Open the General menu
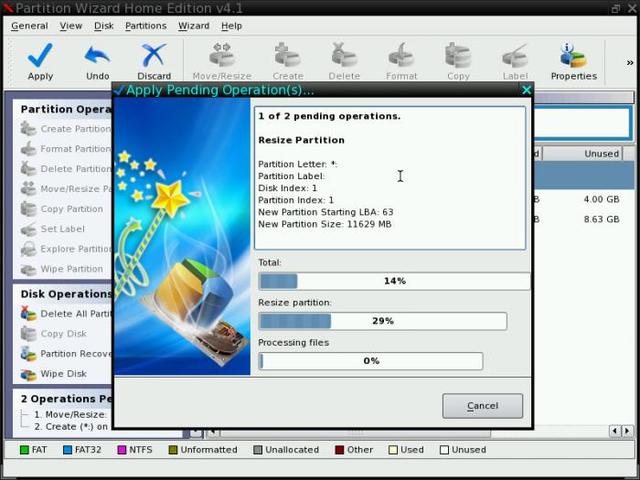This screenshot has width=640, height=480. [29, 26]
